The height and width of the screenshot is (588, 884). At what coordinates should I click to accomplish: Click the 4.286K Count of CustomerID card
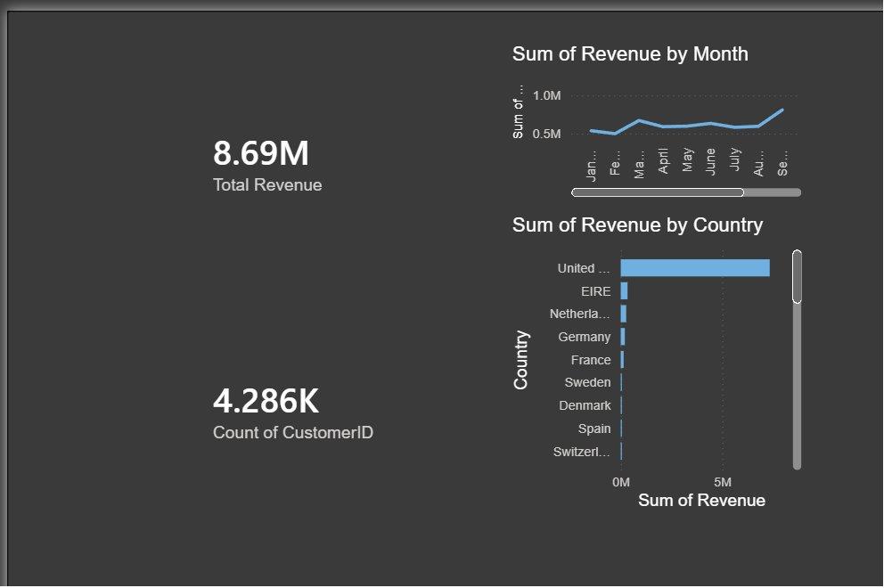click(292, 413)
